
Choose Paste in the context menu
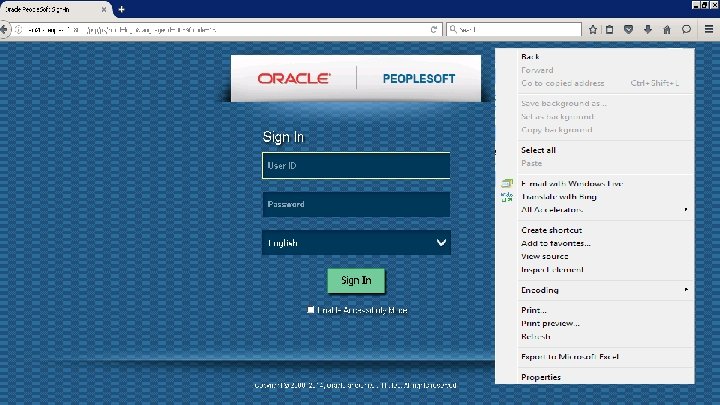531,163
